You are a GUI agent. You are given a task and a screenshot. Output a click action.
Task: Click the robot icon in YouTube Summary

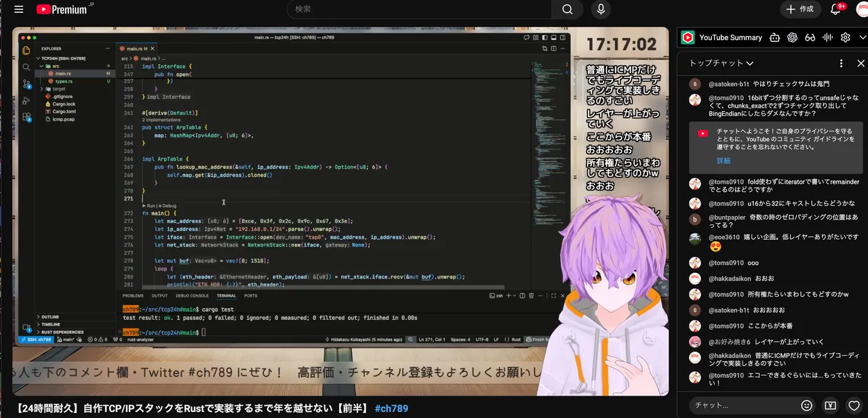pos(774,38)
